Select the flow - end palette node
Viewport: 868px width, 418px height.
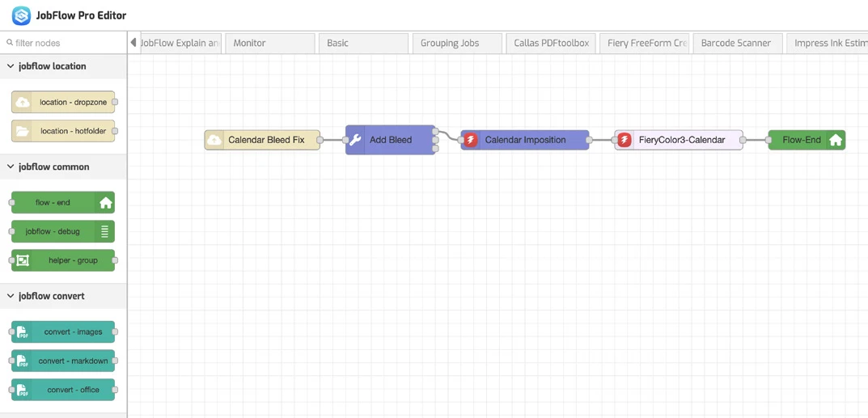63,202
